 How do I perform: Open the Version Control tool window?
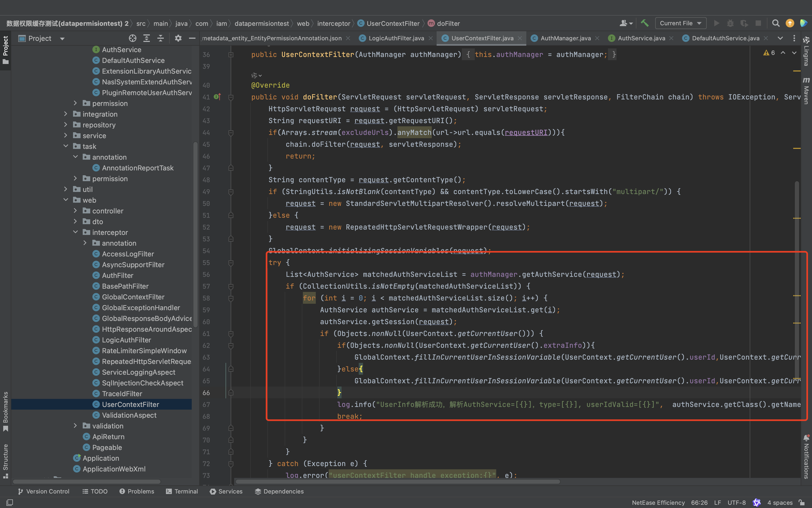pyautogui.click(x=44, y=491)
